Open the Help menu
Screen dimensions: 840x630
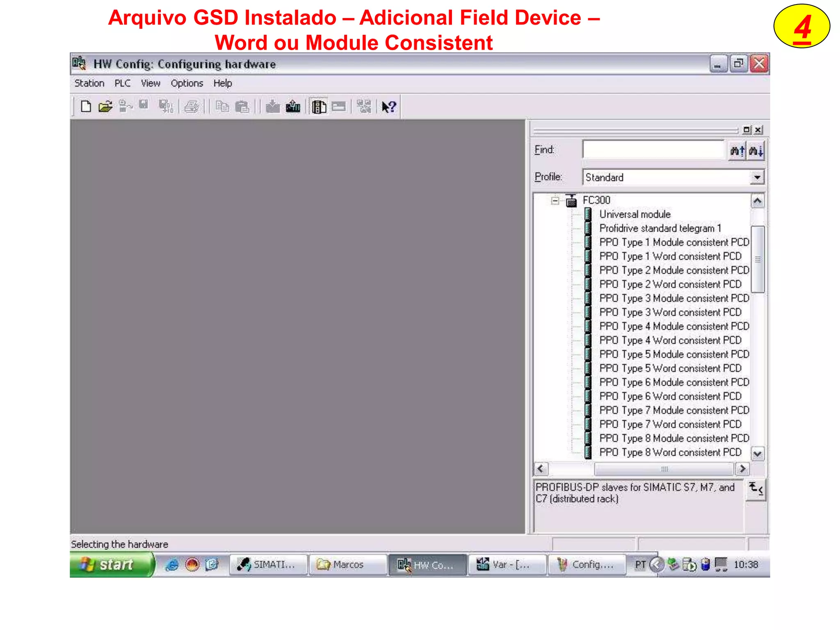click(x=223, y=83)
